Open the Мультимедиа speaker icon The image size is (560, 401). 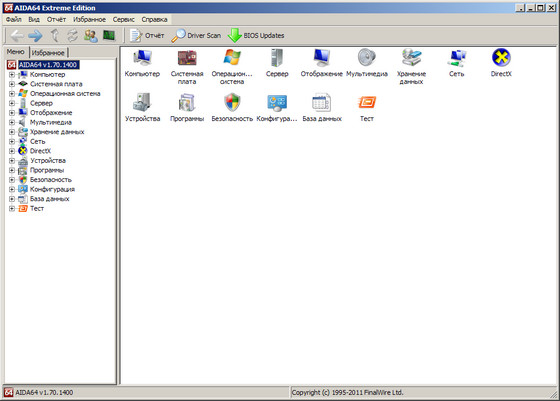tap(367, 57)
